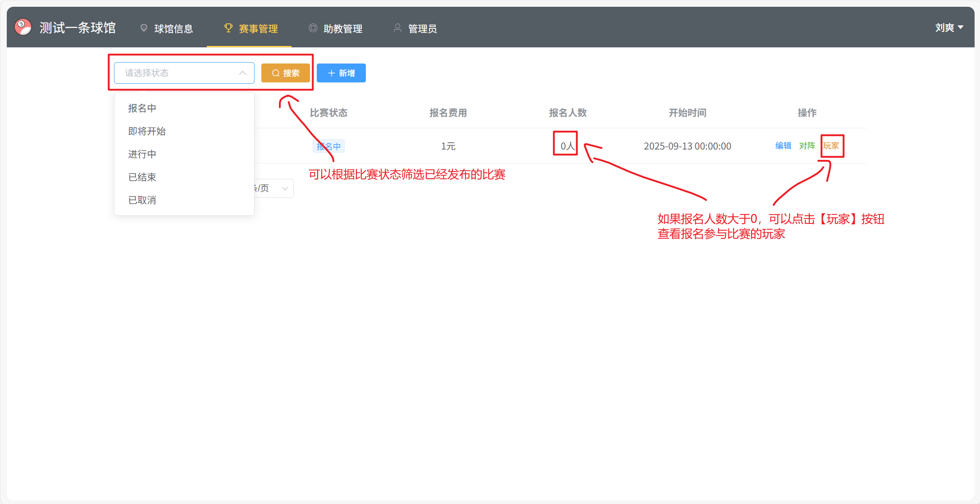The height and width of the screenshot is (504, 980).
Task: Choose 已取消 from the dropdown list
Action: tap(142, 200)
